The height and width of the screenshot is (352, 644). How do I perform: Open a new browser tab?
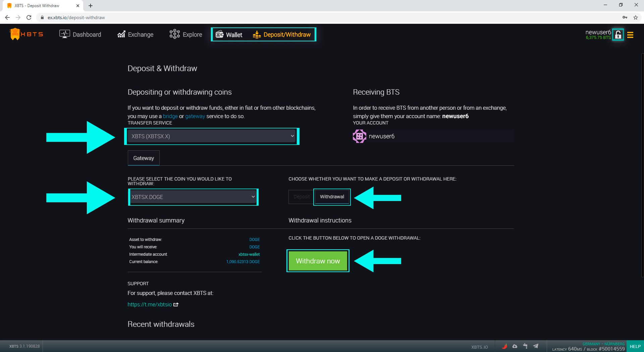tap(91, 6)
